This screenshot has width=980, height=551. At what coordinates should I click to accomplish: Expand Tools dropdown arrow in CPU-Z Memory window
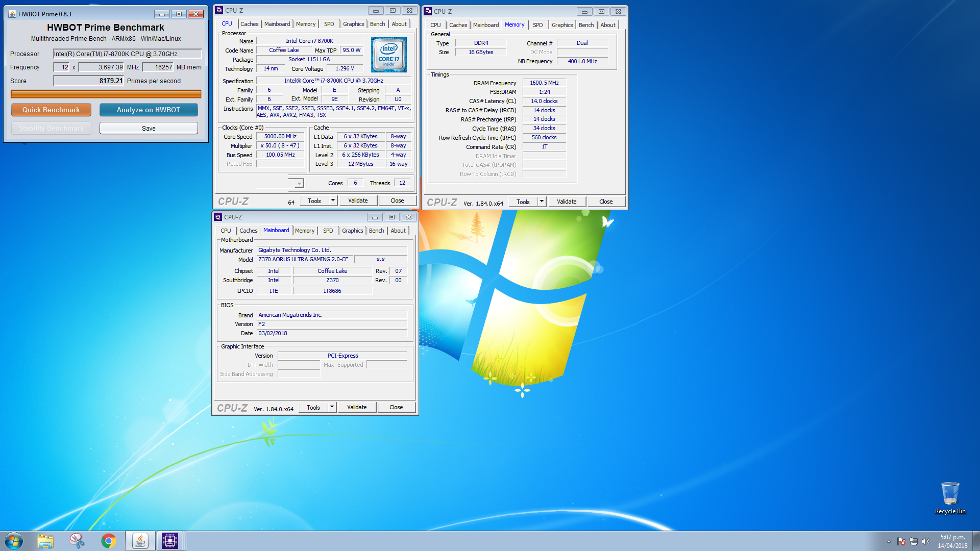click(x=542, y=202)
